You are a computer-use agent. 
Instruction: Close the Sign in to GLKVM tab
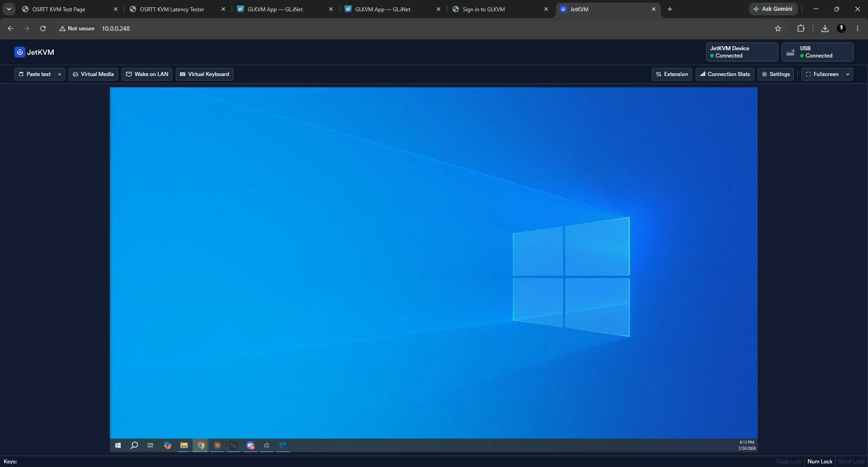546,9
